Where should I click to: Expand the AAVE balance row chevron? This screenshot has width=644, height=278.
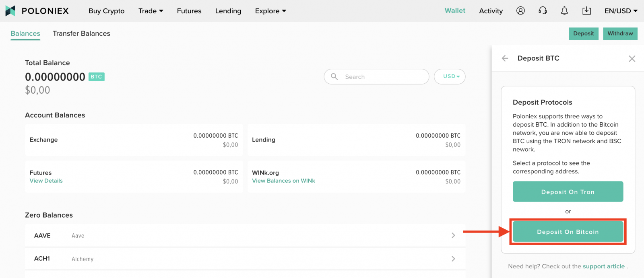[x=453, y=235]
